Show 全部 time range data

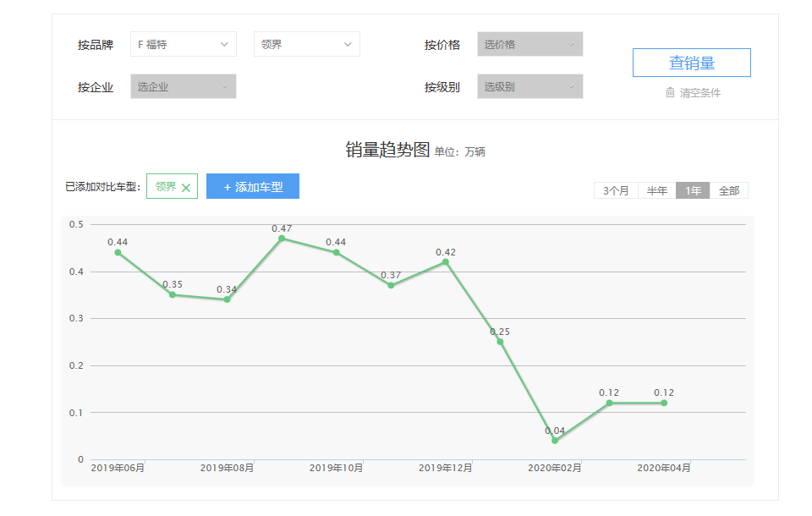[x=729, y=190]
